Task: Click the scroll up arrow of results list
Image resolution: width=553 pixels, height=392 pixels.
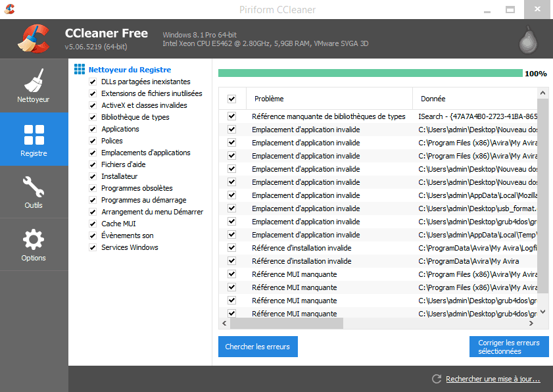Action: (x=542, y=93)
